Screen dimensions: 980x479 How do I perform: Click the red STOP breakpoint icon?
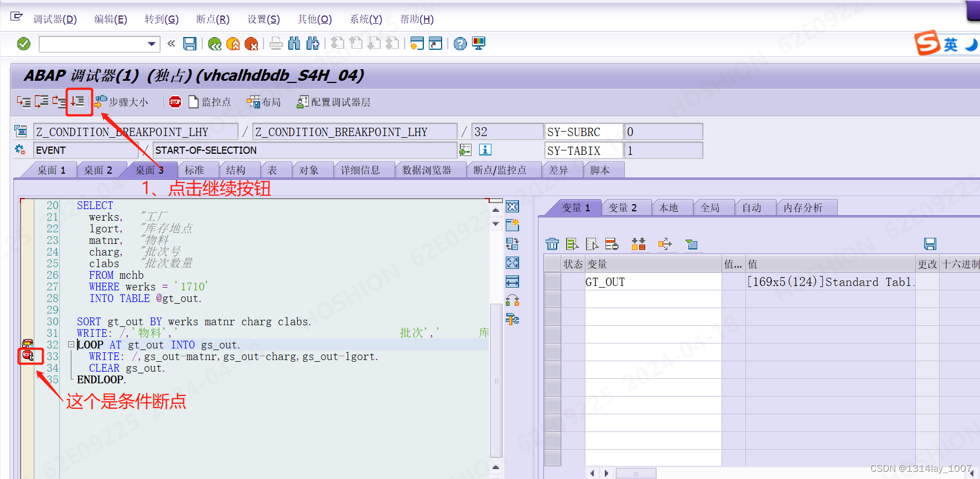tap(175, 102)
